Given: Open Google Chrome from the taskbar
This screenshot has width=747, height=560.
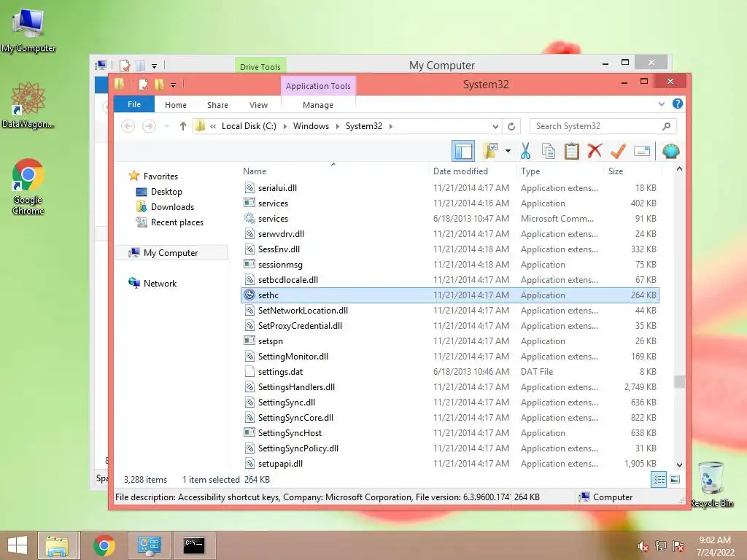Looking at the screenshot, I should click(104, 545).
